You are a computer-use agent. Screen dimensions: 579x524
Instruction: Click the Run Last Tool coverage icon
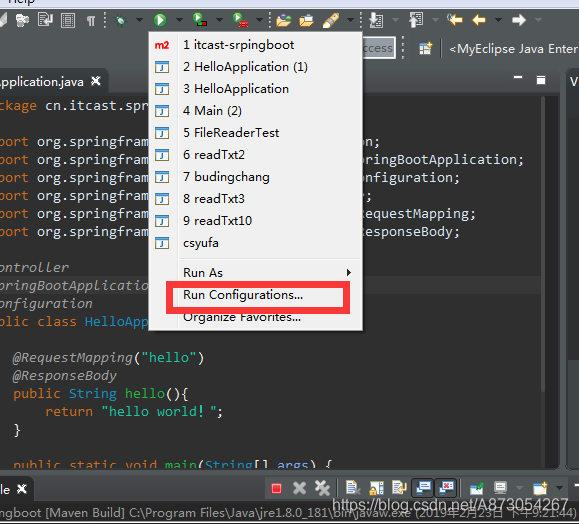click(199, 20)
